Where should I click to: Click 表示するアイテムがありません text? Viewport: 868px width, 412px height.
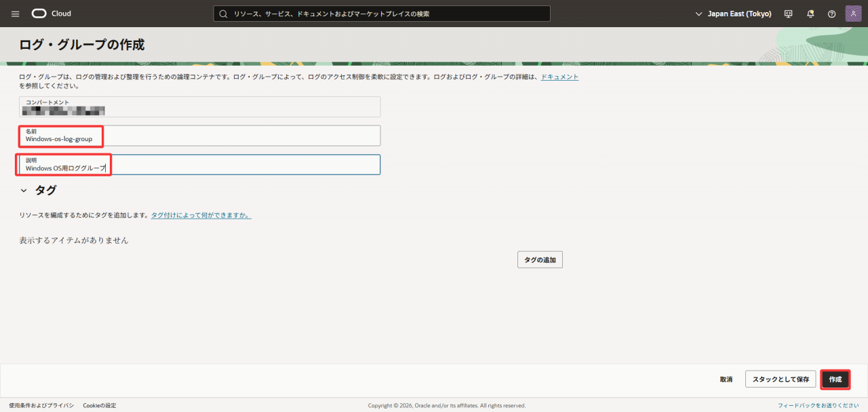(74, 240)
